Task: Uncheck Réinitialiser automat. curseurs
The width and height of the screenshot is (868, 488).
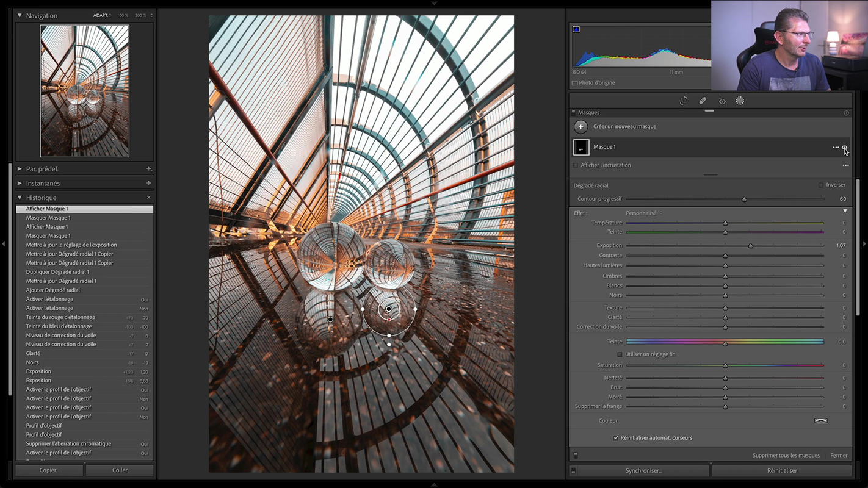Action: click(x=615, y=437)
